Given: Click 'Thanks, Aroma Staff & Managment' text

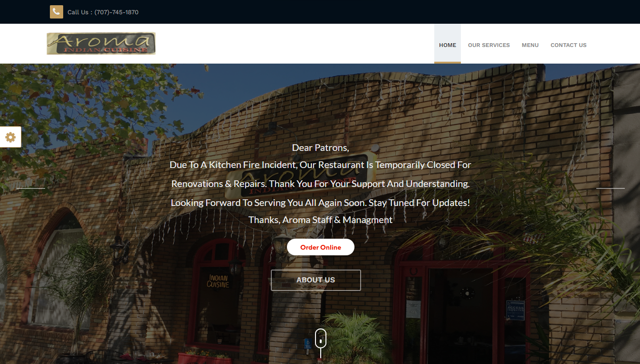Looking at the screenshot, I should (320, 220).
